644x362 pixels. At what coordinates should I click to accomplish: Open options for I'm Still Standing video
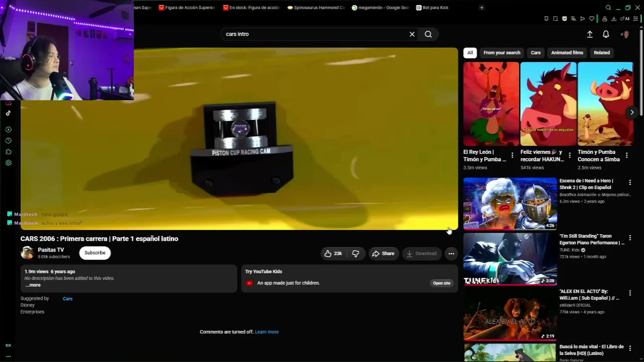tap(630, 237)
